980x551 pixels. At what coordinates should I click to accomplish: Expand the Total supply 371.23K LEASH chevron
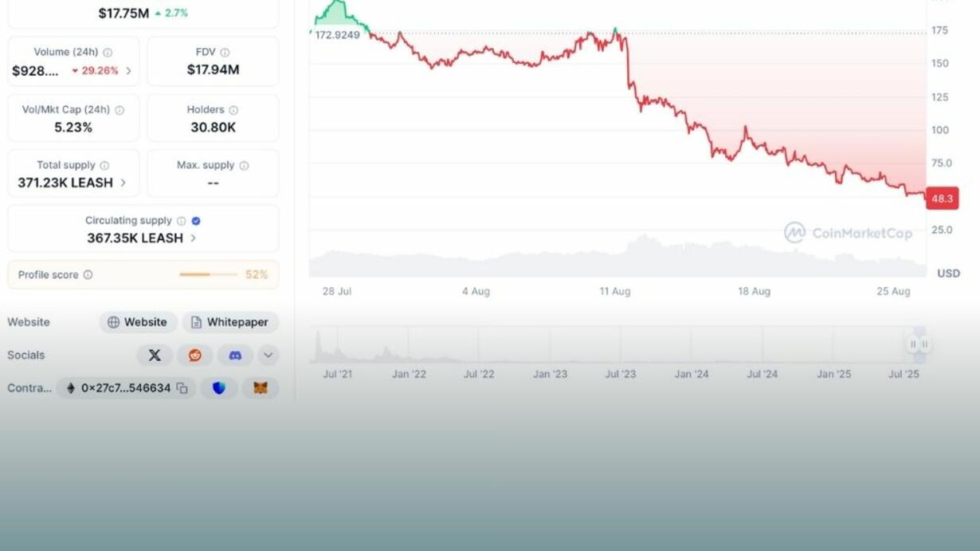click(x=123, y=183)
